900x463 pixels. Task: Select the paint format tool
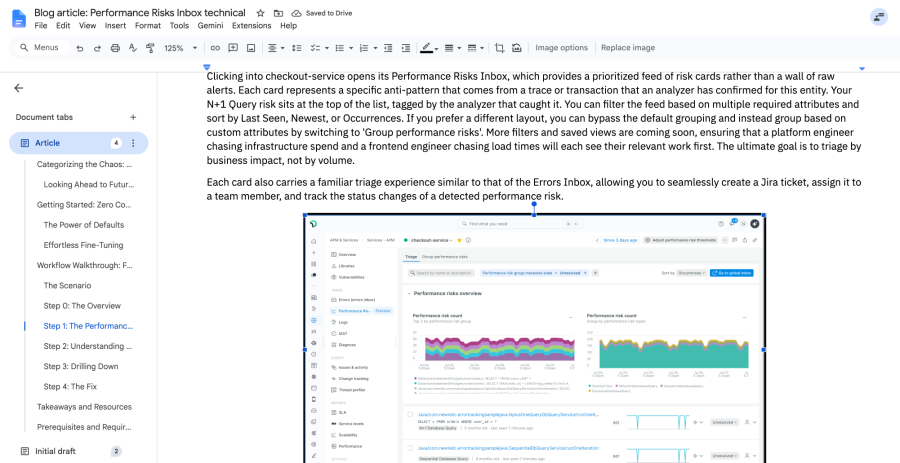[x=150, y=48]
